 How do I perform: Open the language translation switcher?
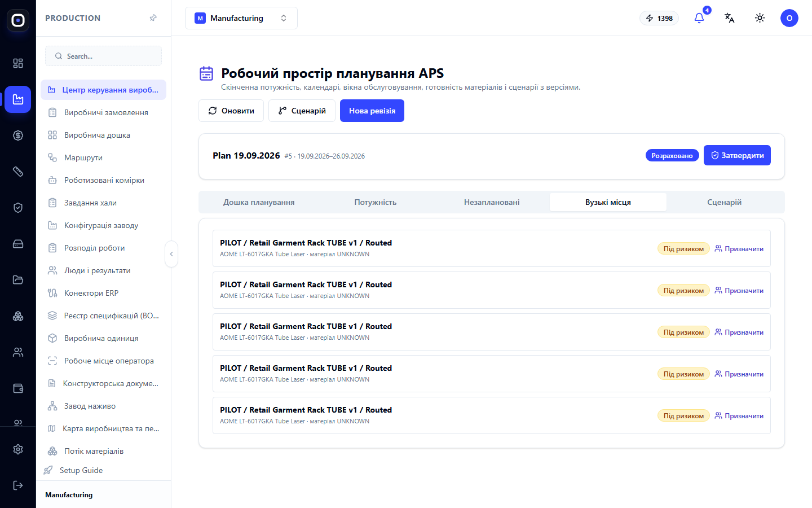point(730,18)
